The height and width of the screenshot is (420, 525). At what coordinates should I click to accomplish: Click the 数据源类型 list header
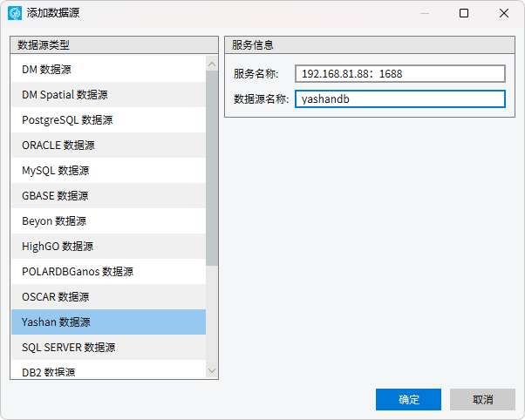tap(114, 44)
